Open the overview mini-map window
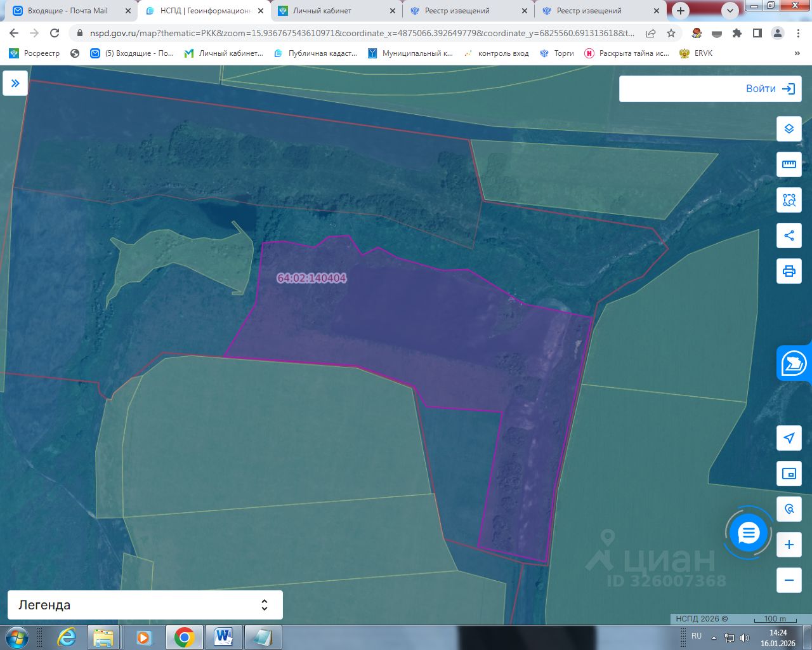Image resolution: width=812 pixels, height=650 pixels. pyautogui.click(x=789, y=474)
